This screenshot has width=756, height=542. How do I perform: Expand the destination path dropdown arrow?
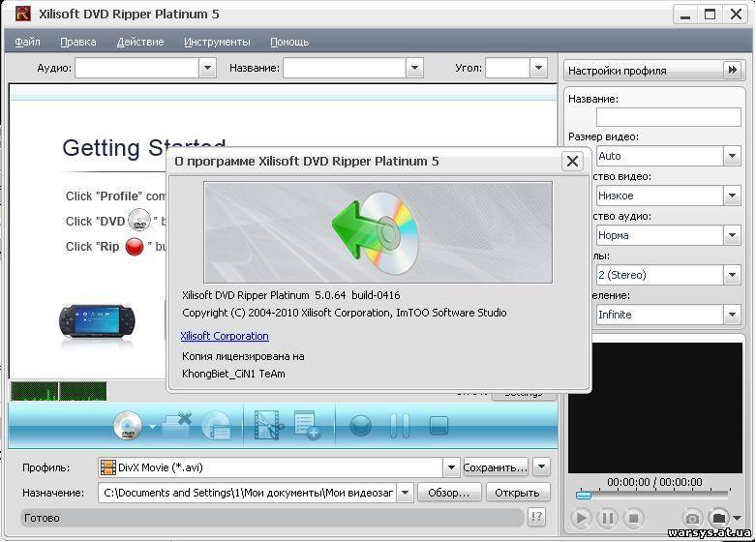point(405,493)
